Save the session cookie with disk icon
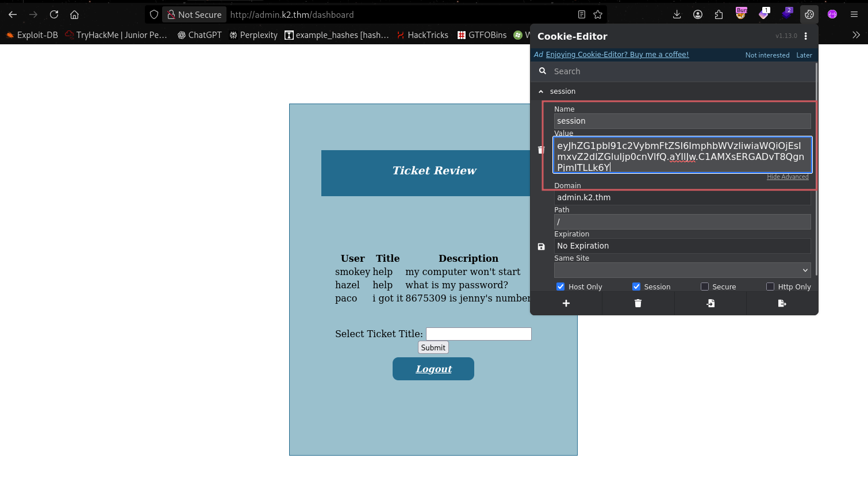 click(541, 246)
